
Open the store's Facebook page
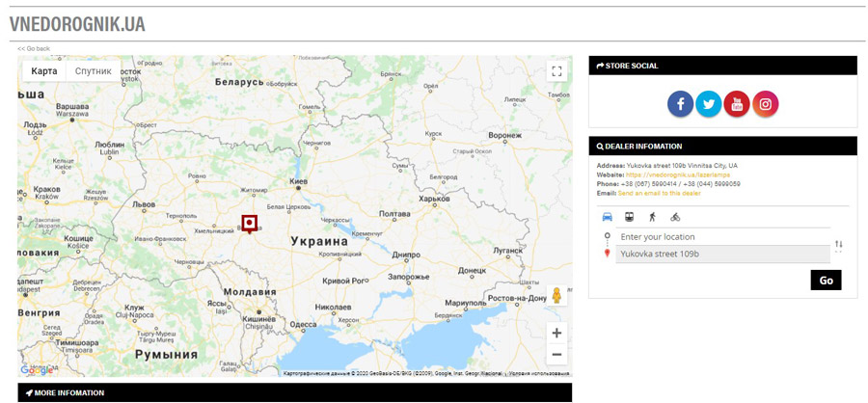pyautogui.click(x=681, y=104)
